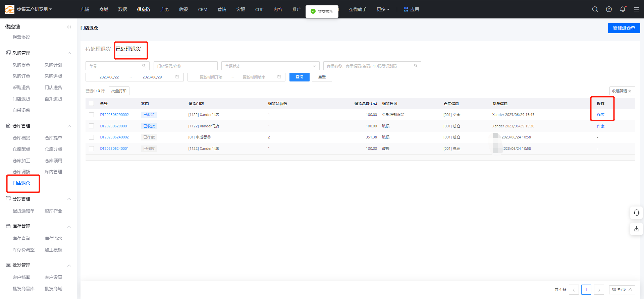Screen dimensions: 644x299
Task: Collapse the 批发管理 section chevron
Action: click(69, 265)
